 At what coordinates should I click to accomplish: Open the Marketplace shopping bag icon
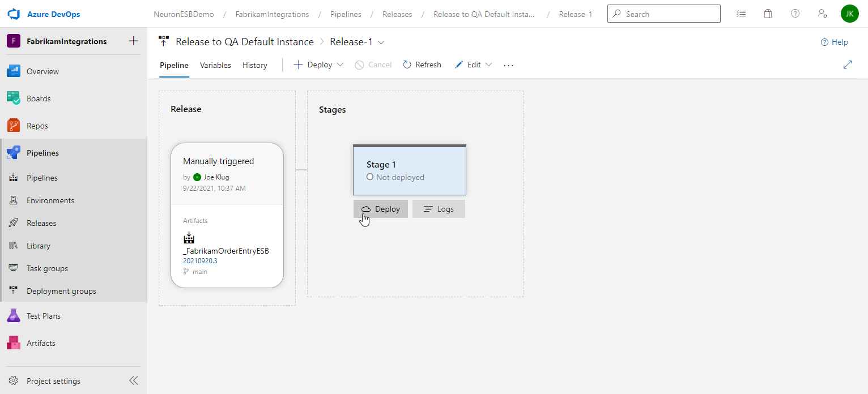768,14
